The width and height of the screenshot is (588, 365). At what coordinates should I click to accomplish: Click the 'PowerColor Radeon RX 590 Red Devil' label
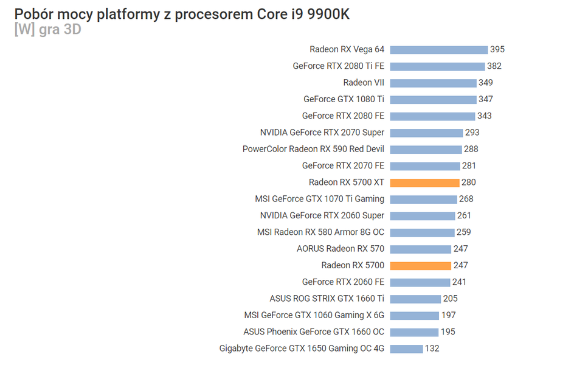pyautogui.click(x=314, y=149)
